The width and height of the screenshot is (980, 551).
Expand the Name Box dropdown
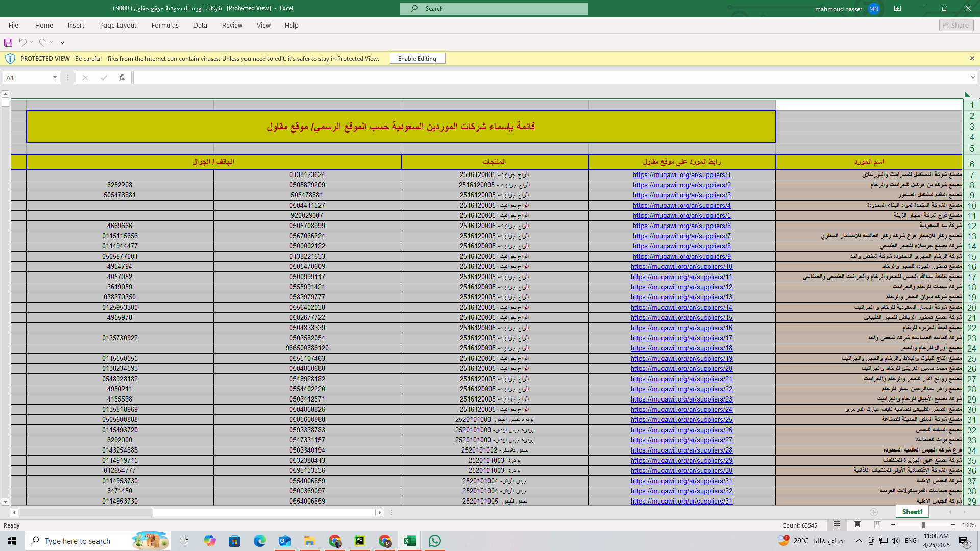click(55, 78)
